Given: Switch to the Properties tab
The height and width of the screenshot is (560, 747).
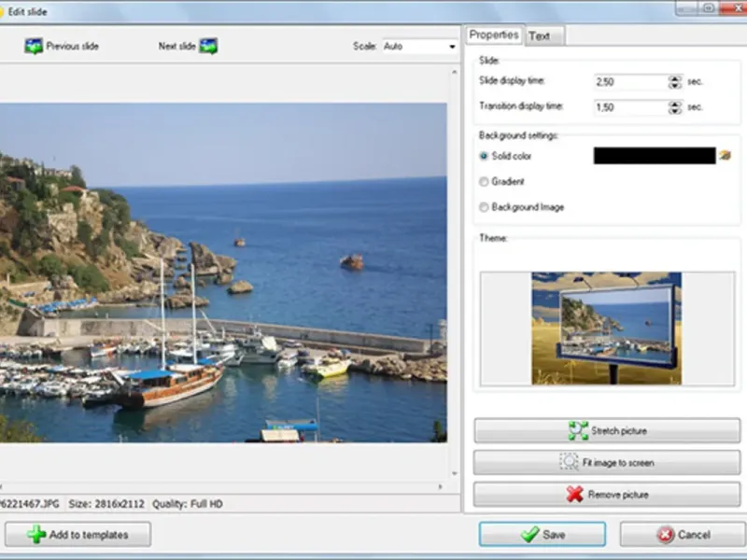Looking at the screenshot, I should [x=494, y=35].
